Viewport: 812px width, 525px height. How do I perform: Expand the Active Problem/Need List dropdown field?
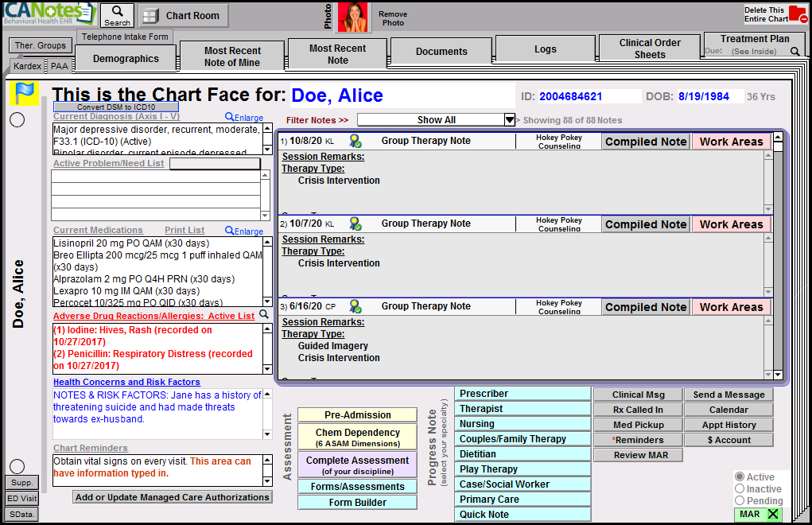coord(215,164)
